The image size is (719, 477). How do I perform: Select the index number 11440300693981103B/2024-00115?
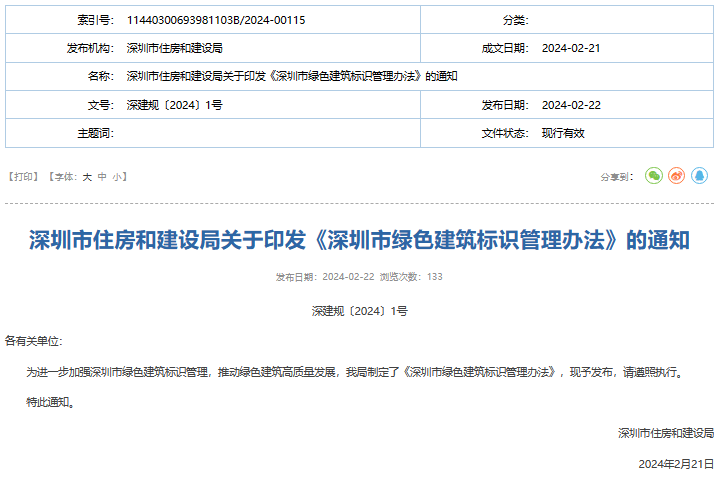click(x=216, y=20)
